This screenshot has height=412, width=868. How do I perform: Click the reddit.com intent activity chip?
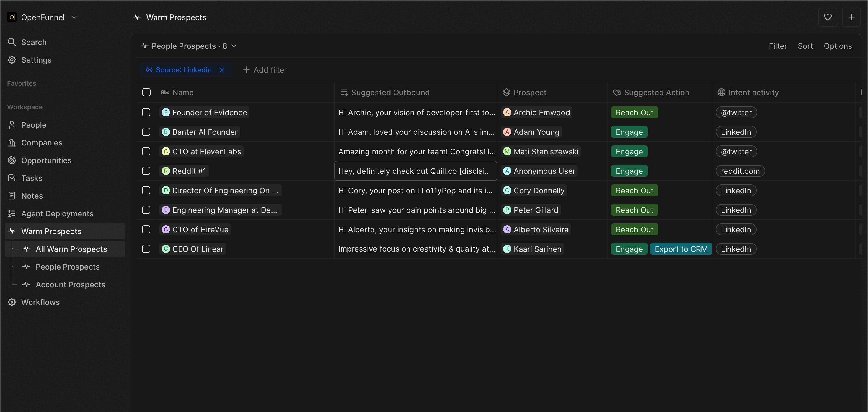point(740,171)
